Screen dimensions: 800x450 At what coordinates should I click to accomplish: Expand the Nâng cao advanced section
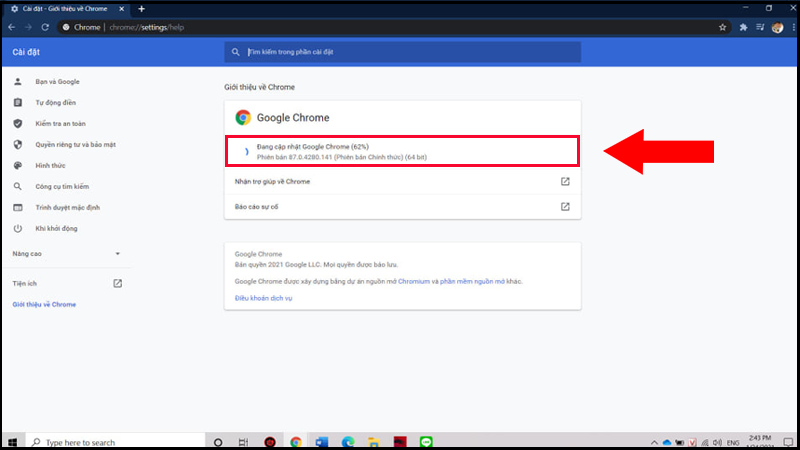point(66,254)
